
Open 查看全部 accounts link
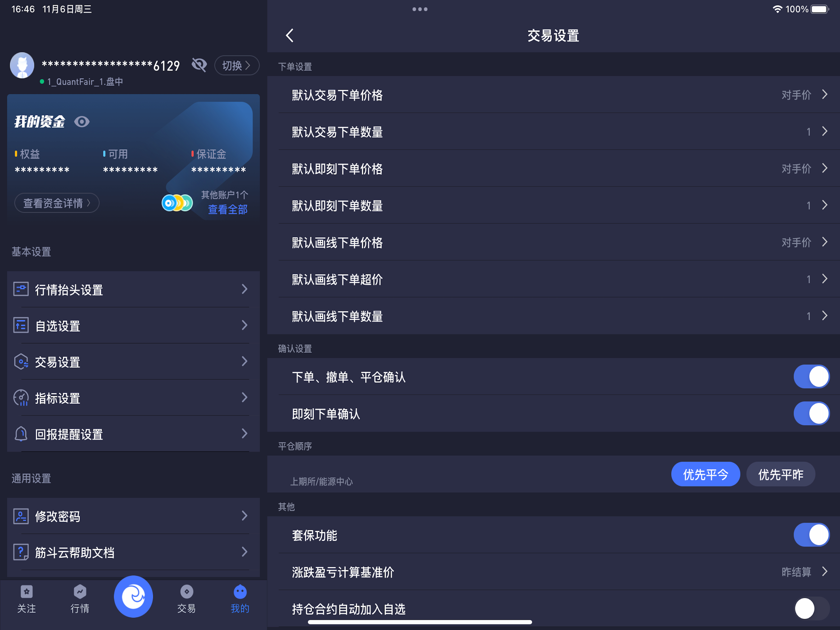pyautogui.click(x=227, y=209)
